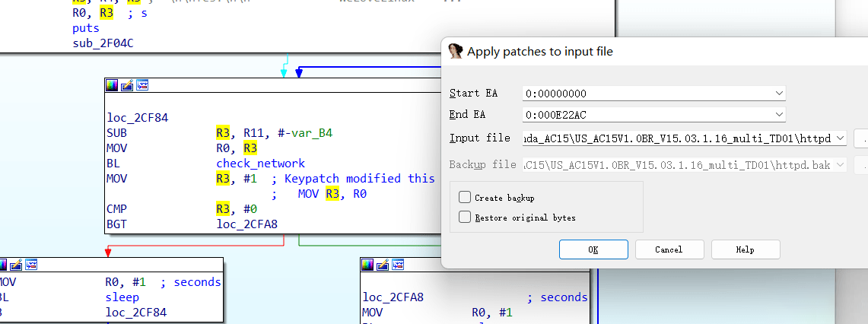The width and height of the screenshot is (868, 324).
Task: Click the sub_2F04C function name
Action: tap(103, 43)
